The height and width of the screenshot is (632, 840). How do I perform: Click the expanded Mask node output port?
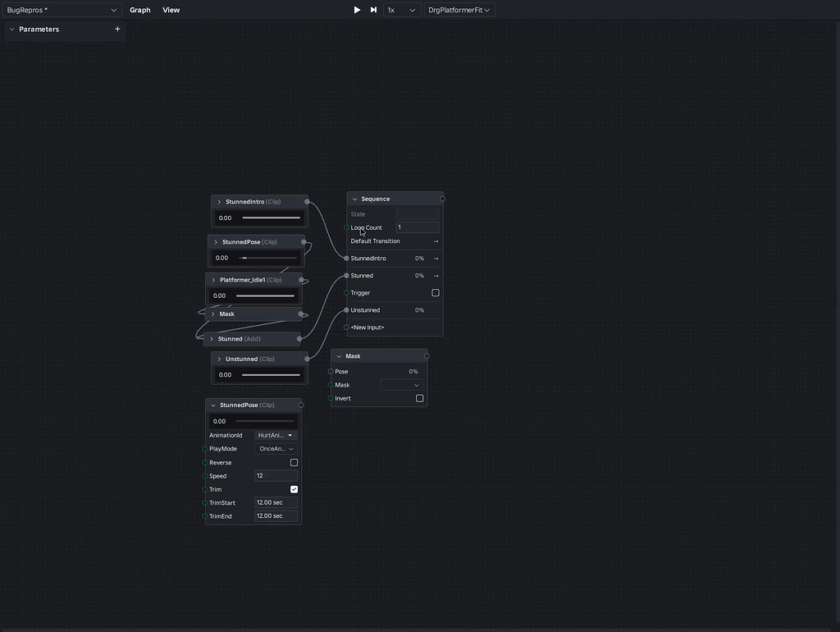[x=427, y=356]
